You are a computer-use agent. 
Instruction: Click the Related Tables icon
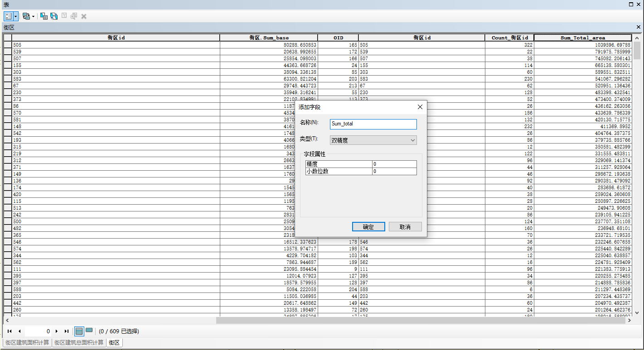pos(26,16)
